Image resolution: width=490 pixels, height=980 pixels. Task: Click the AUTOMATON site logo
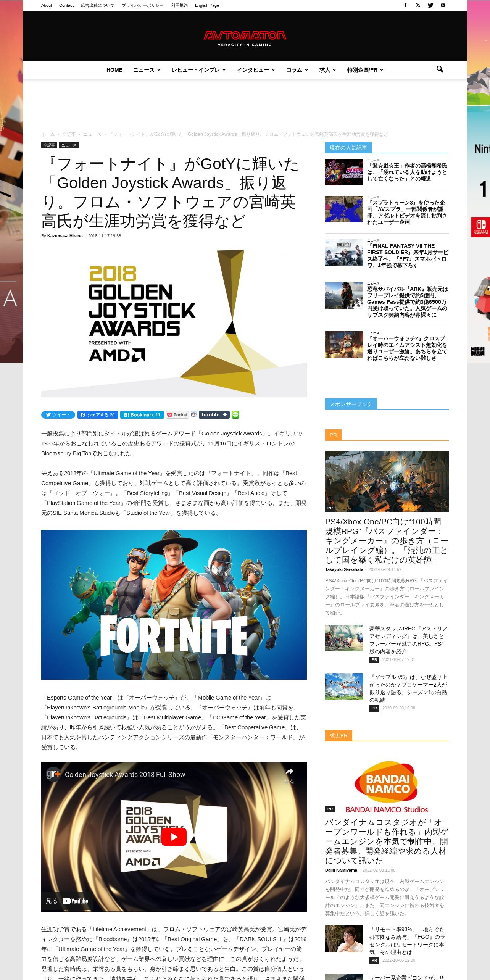(x=245, y=39)
